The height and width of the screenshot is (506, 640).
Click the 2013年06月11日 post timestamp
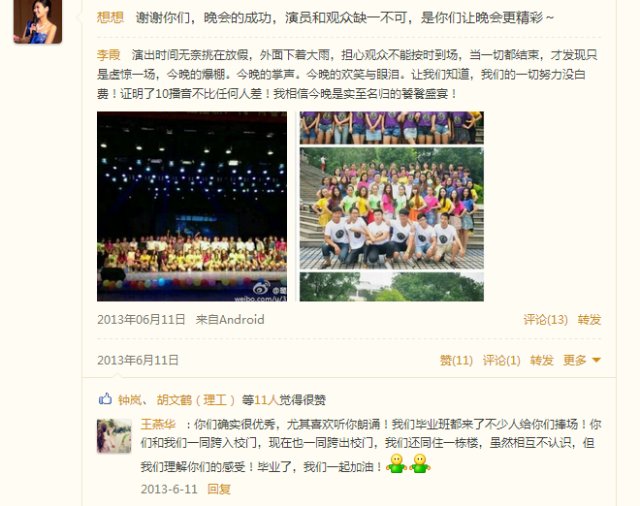141,320
